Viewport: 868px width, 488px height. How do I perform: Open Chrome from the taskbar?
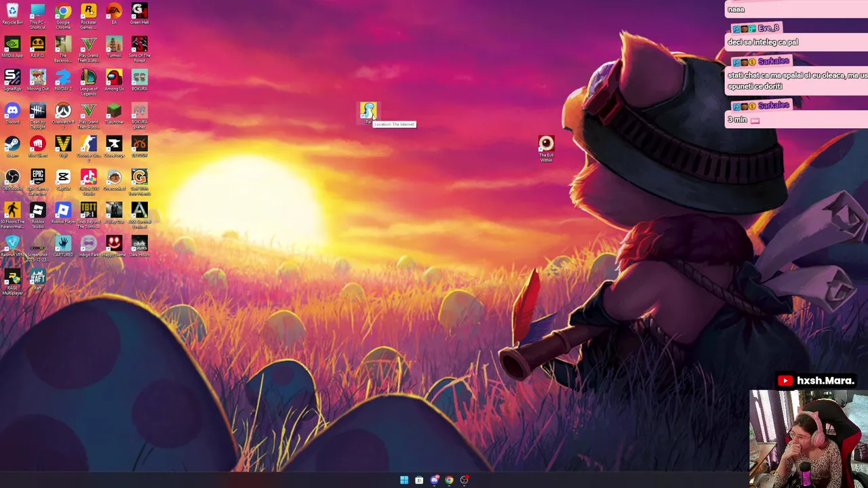(x=449, y=480)
